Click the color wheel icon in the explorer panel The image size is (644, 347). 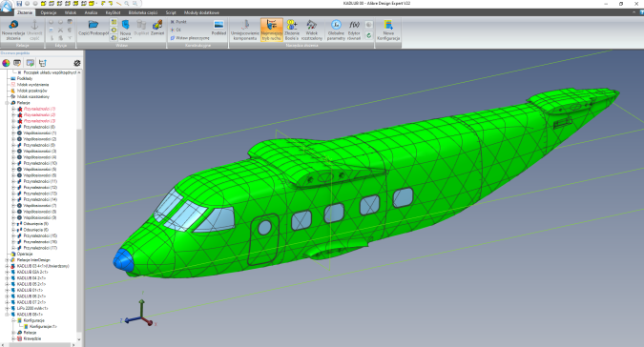[x=6, y=63]
